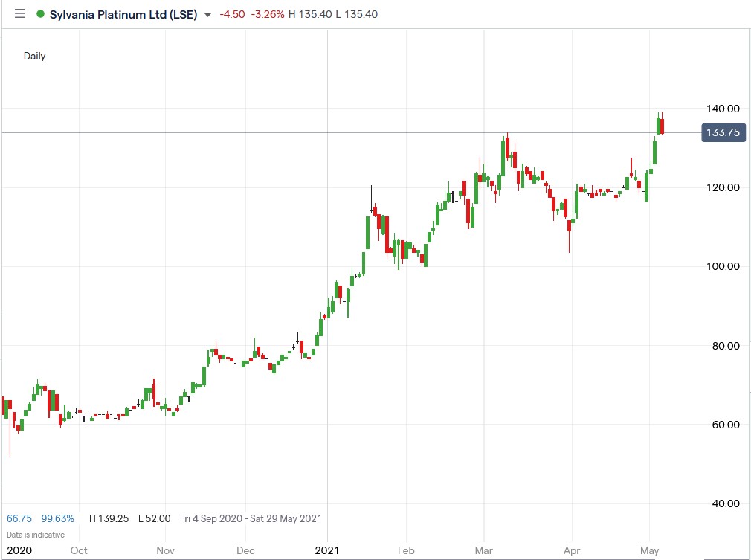Image resolution: width=751 pixels, height=560 pixels.
Task: Select the Daily timeframe label
Action: (x=34, y=56)
